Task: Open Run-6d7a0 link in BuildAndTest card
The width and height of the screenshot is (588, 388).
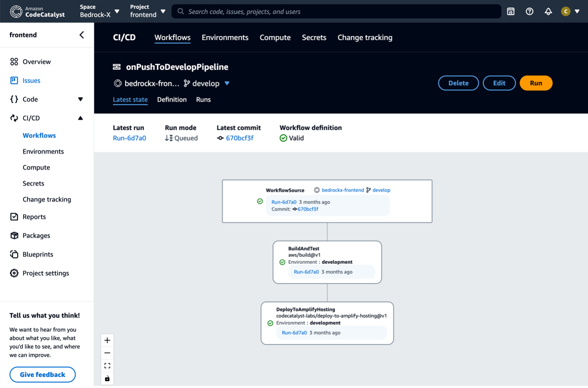Action: coord(306,272)
